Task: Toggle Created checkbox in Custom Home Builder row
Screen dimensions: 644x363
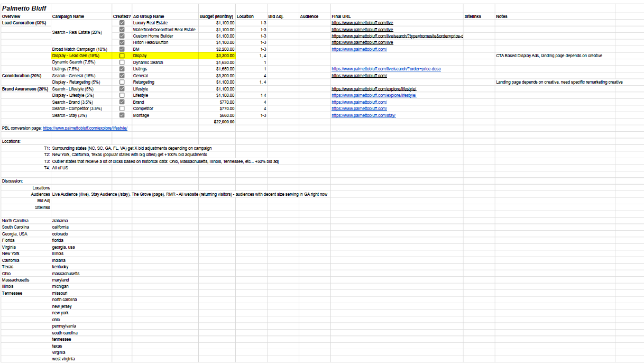Action: coord(122,36)
